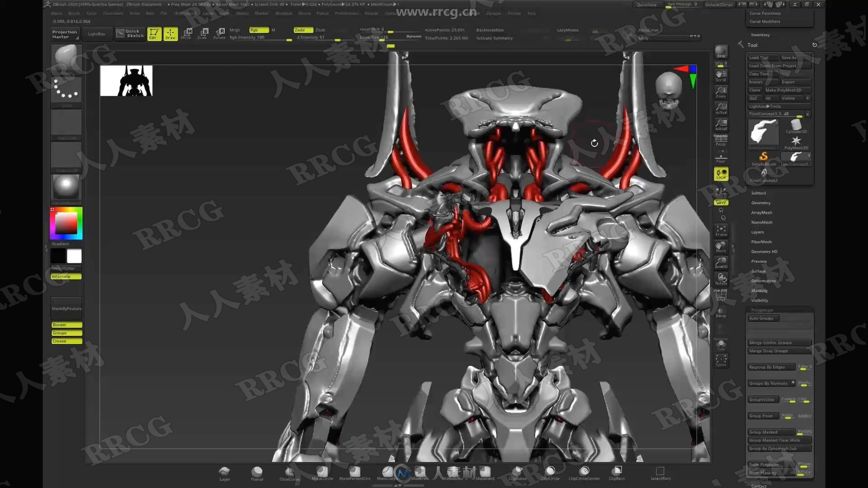The image size is (868, 488).
Task: Click the Actual size icon
Action: click(721, 108)
